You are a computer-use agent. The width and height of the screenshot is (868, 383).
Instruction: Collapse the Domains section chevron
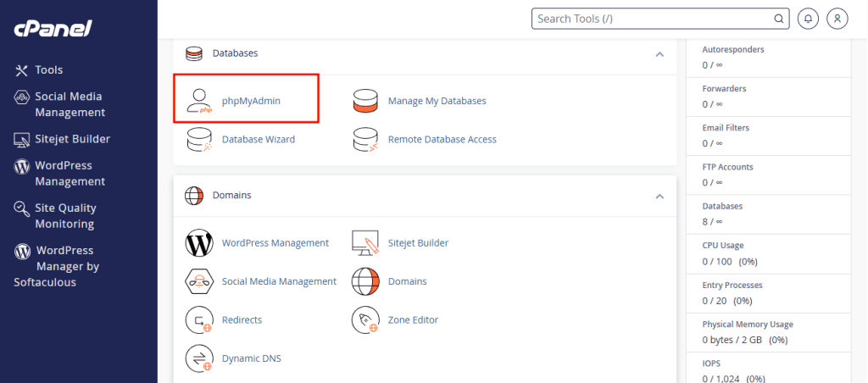659,196
